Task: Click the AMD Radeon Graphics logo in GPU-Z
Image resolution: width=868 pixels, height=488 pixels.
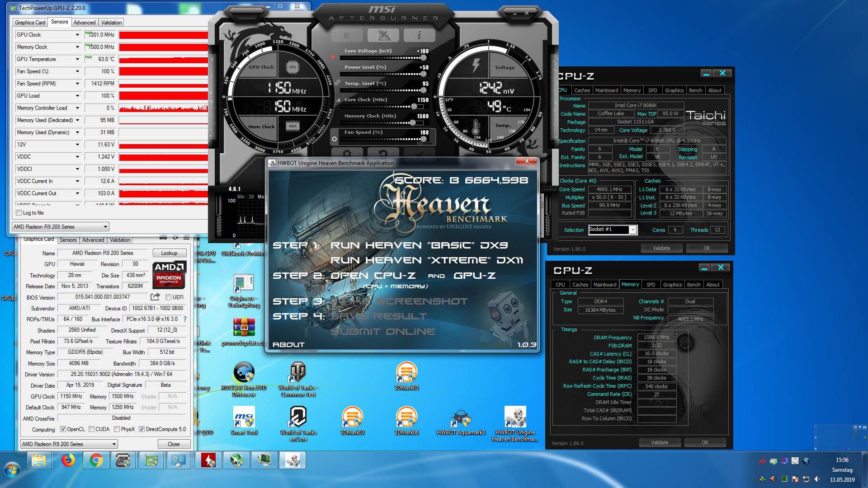Action: point(169,275)
